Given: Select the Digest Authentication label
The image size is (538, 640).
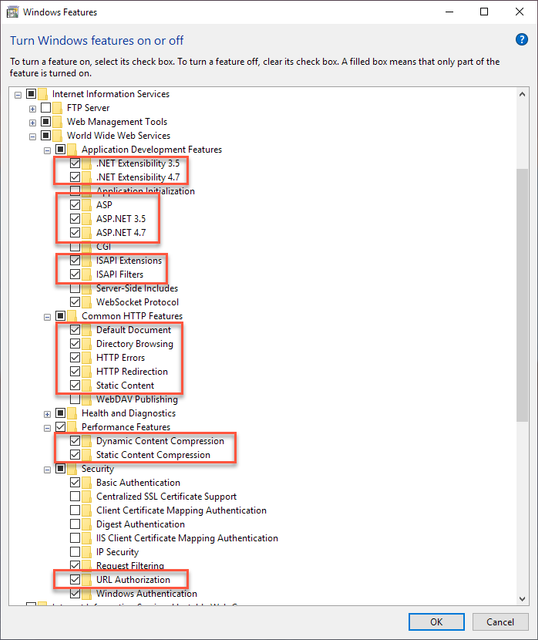Looking at the screenshot, I should point(140,524).
